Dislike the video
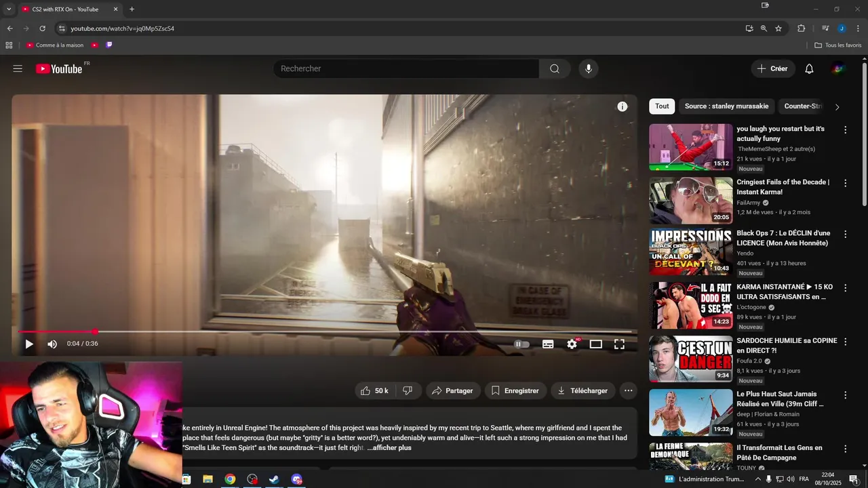The width and height of the screenshot is (868, 488). coord(408,390)
